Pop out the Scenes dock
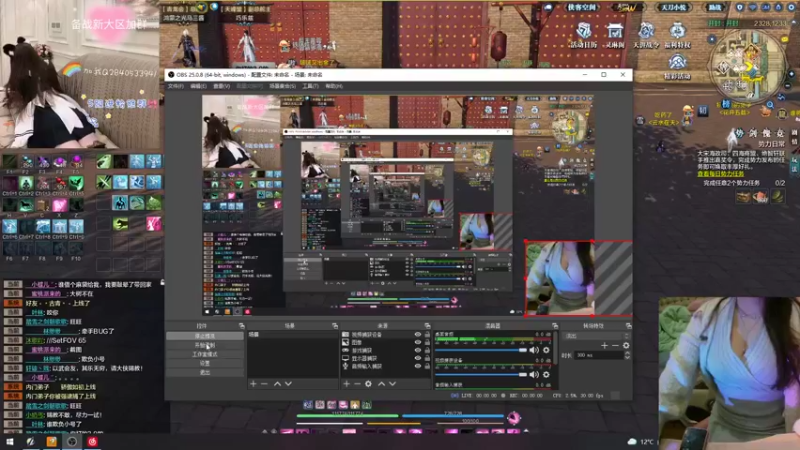This screenshot has height=450, width=800. pos(335,326)
